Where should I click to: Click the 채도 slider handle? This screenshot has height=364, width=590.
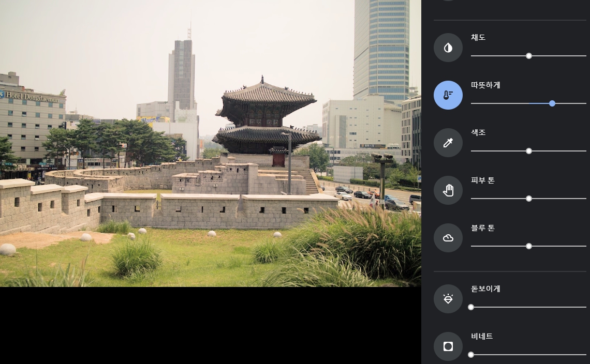(528, 56)
